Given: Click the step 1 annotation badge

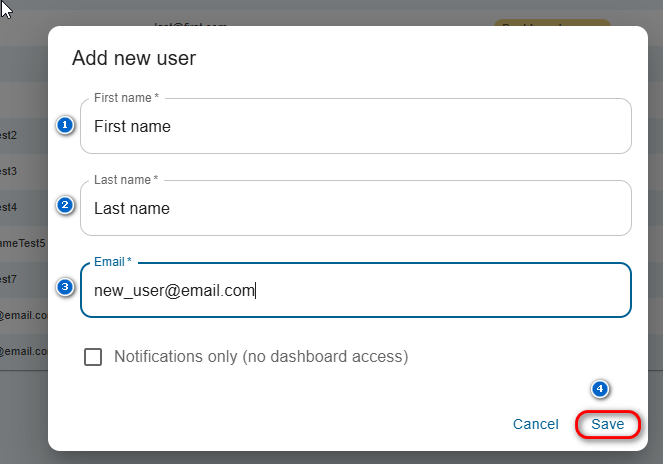Looking at the screenshot, I should (x=65, y=125).
